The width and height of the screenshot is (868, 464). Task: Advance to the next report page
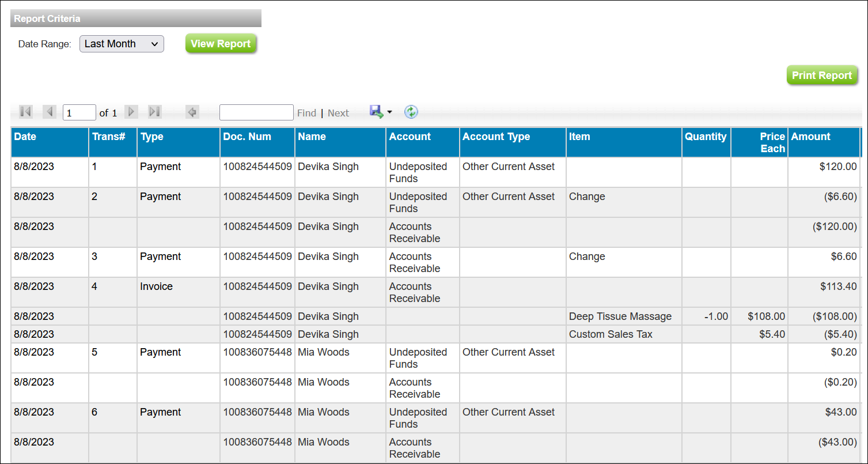[131, 112]
